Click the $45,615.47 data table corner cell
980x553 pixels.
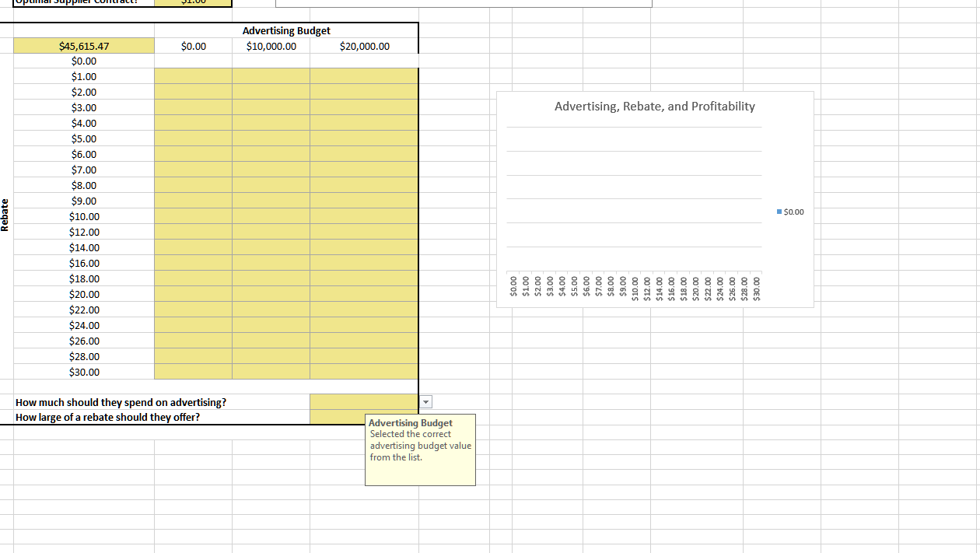click(x=83, y=46)
